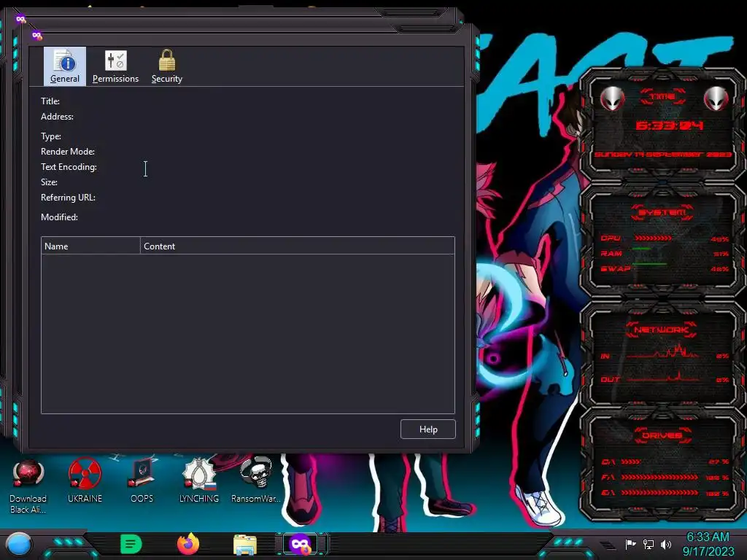This screenshot has width=747, height=560.
Task: Open Action Center flag tray icon
Action: [x=631, y=544]
